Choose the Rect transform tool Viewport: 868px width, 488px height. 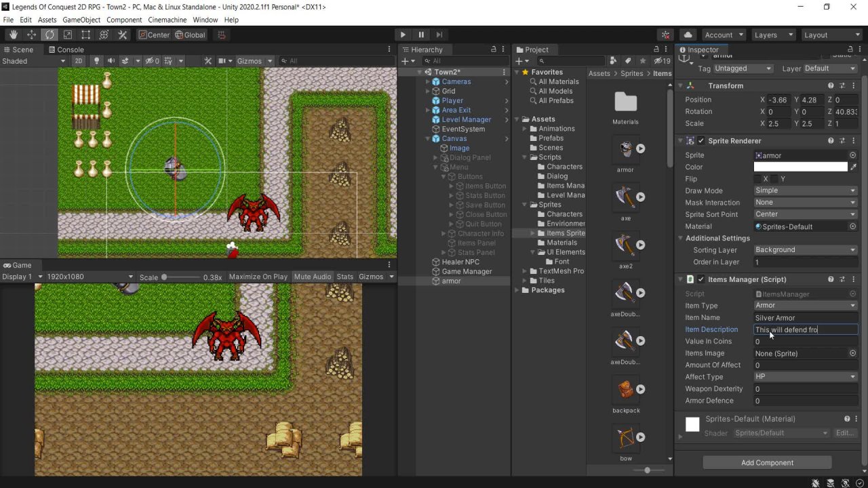[86, 35]
